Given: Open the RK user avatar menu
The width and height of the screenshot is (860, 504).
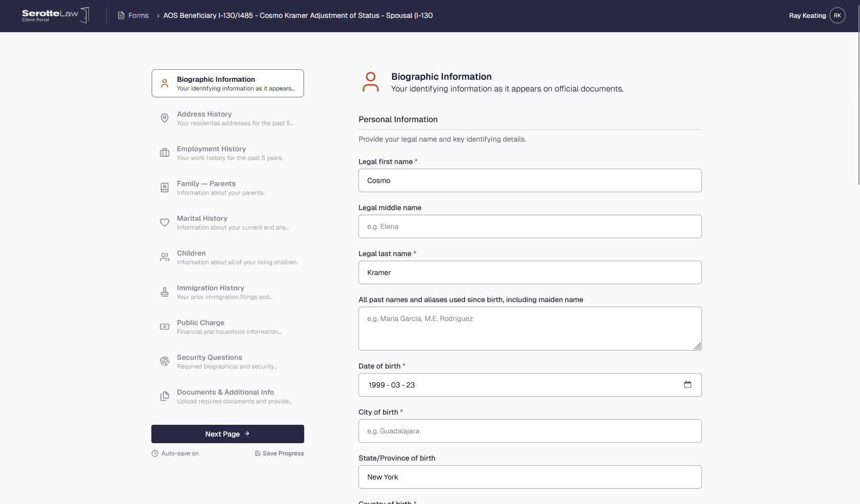Looking at the screenshot, I should [838, 15].
